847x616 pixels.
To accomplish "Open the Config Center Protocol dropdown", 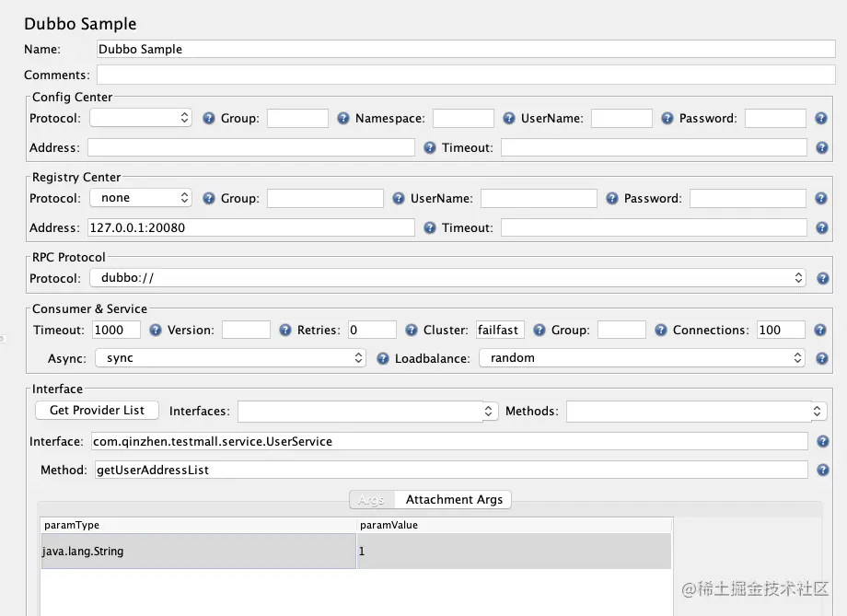I will 141,118.
